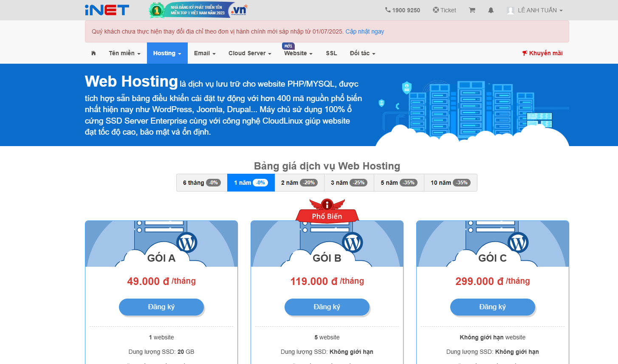Viewport: 618px width, 364px height.
Task: Click Đăng ký for GÓI A
Action: pyautogui.click(x=161, y=307)
